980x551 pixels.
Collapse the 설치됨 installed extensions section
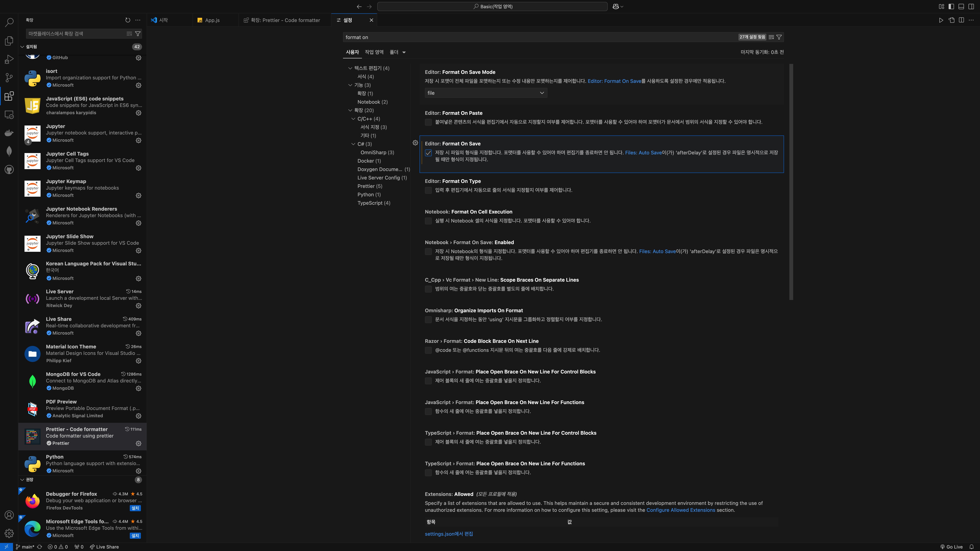coord(22,47)
